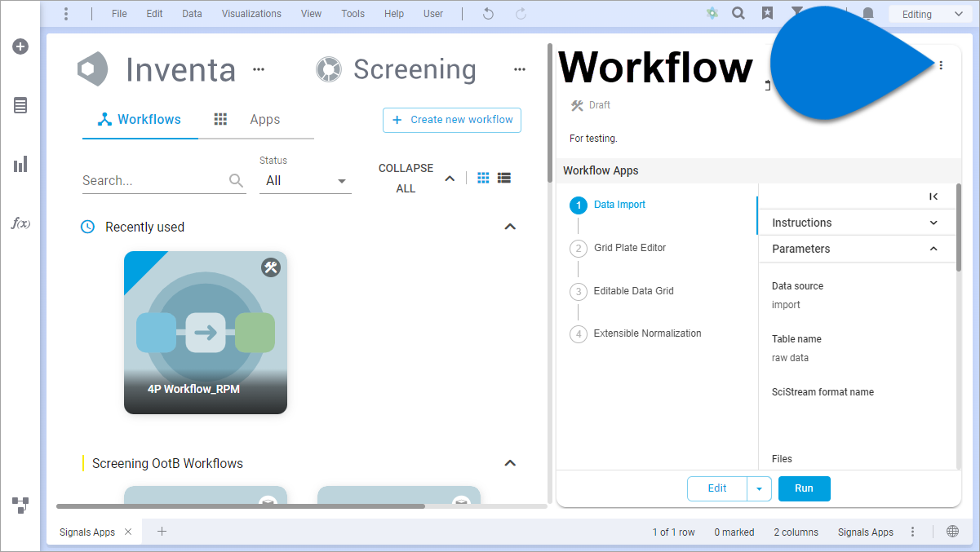Open the 4P Workflow_RPM thumbnail
The height and width of the screenshot is (552, 980).
[x=206, y=332]
